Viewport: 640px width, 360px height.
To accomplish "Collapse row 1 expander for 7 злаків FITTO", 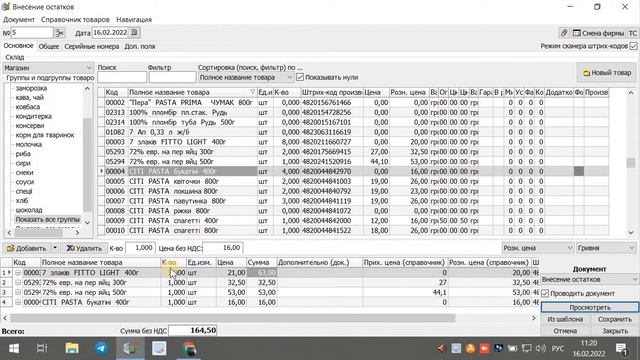I will pos(18,273).
